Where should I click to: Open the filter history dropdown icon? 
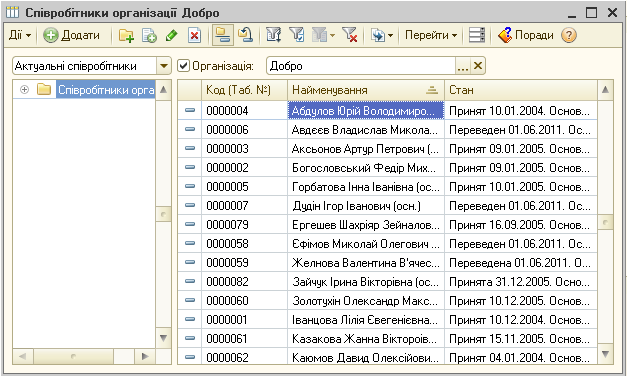pos(323,35)
